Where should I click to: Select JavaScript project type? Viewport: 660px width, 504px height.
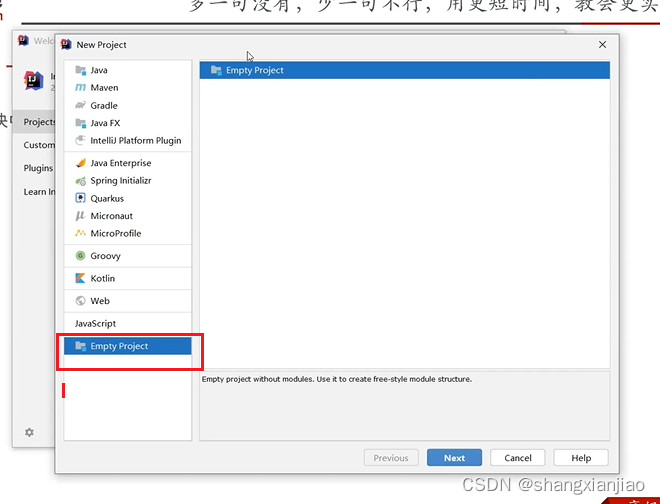point(96,323)
